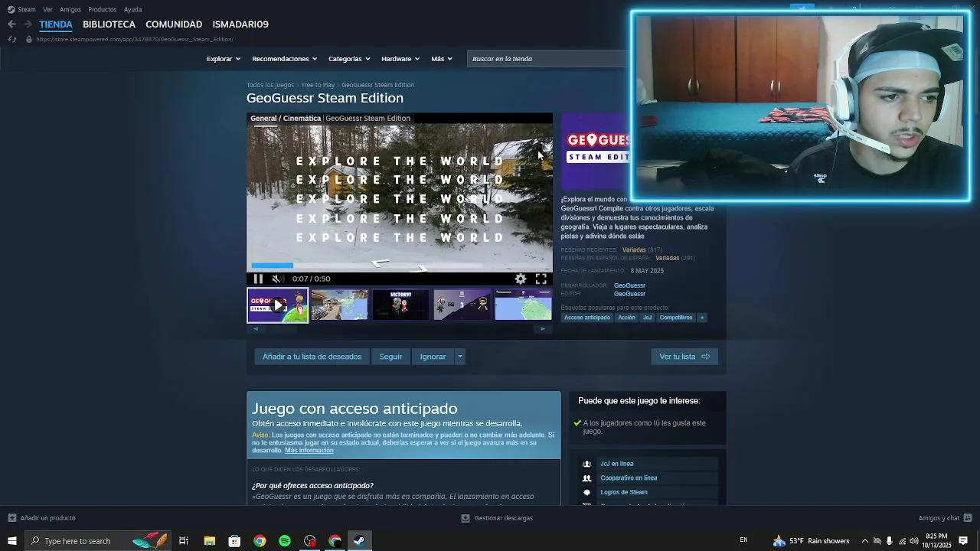The width and height of the screenshot is (980, 551).
Task: Open Gestionar descargas
Action: coord(497,518)
